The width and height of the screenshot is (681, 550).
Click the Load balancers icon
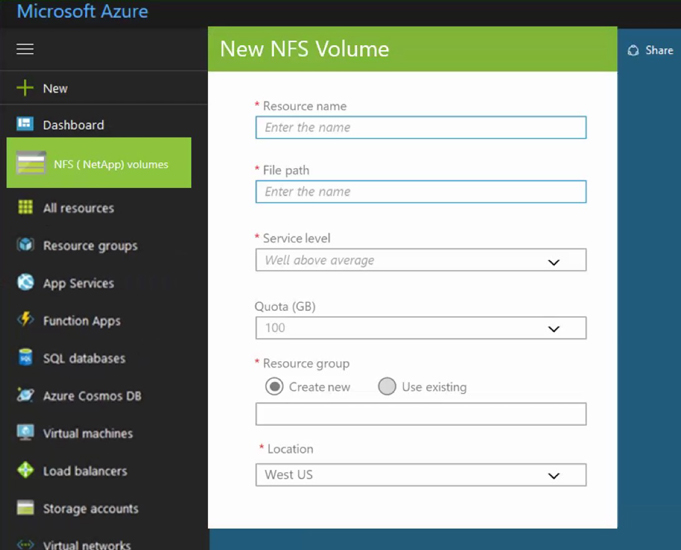click(25, 470)
